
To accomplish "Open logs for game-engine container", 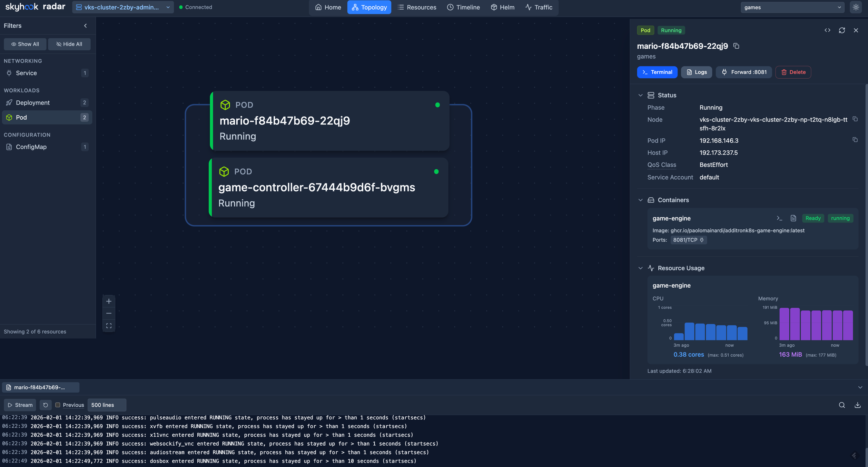I will [793, 218].
